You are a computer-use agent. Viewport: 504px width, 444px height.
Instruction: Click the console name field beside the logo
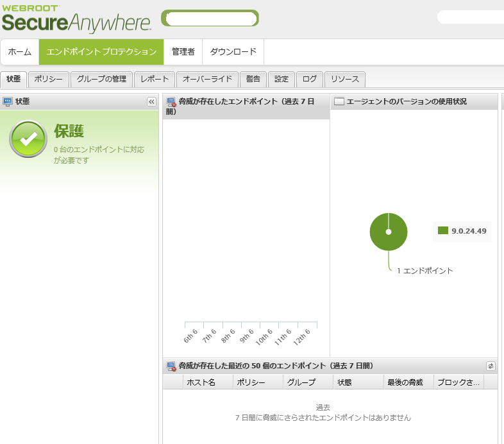[x=210, y=19]
